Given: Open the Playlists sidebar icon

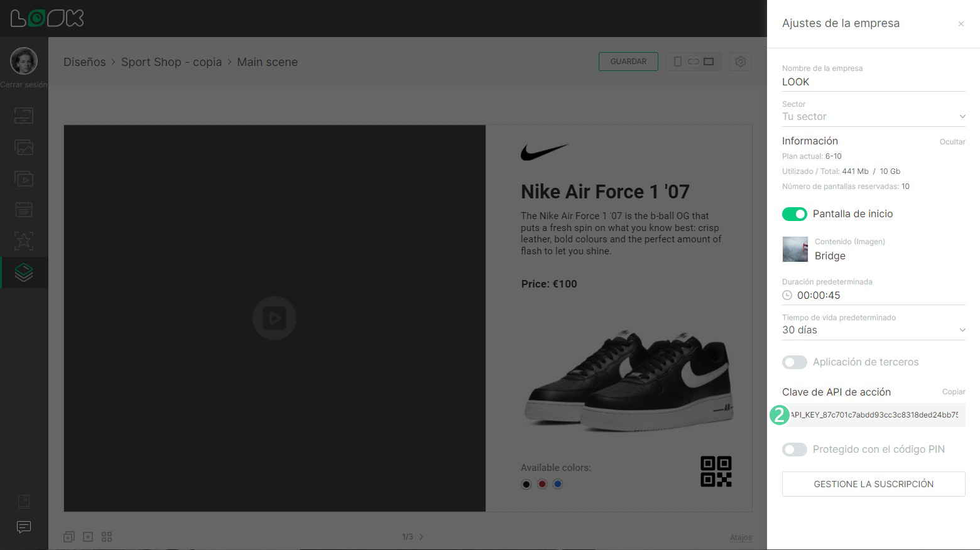Looking at the screenshot, I should (x=24, y=178).
